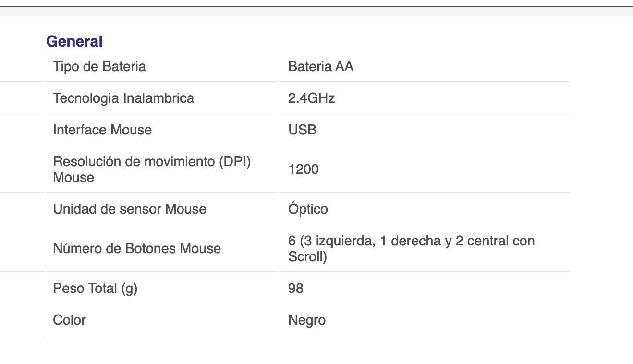Click the 98 weight value
Screen dimensions: 633x364
pos(296,288)
